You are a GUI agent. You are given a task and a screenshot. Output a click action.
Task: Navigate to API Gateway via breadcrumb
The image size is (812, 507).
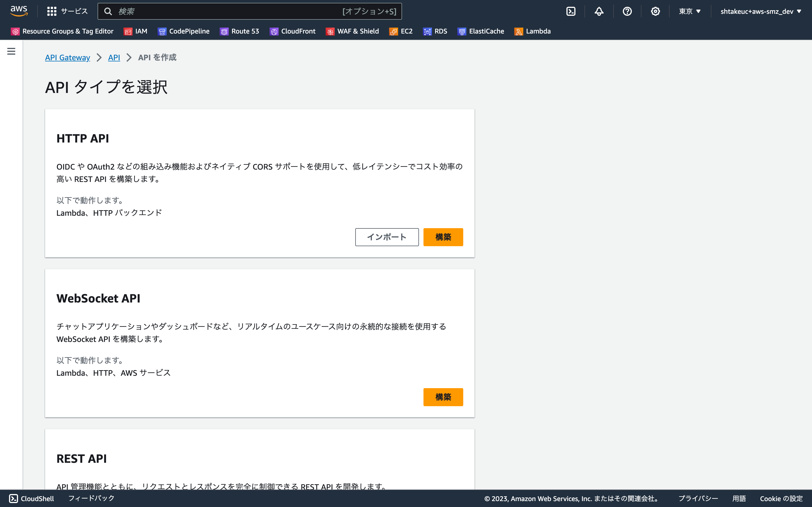coord(67,57)
